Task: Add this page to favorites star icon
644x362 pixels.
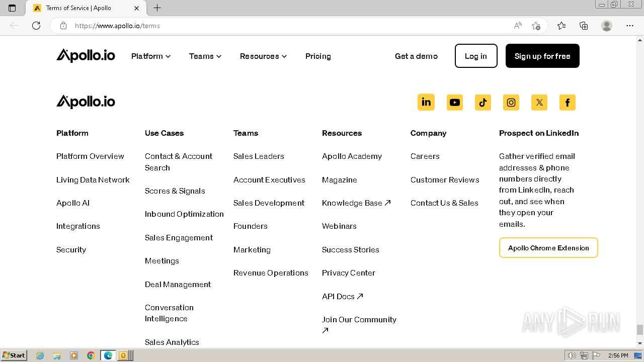Action: (x=536, y=26)
